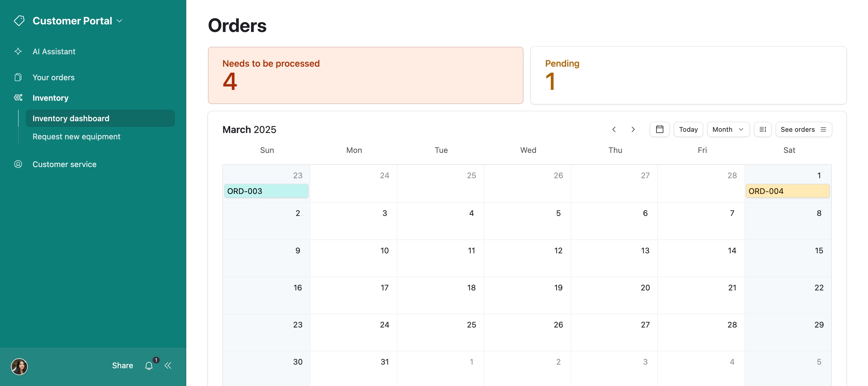
Task: Click the Customer Portal tag icon
Action: click(19, 20)
